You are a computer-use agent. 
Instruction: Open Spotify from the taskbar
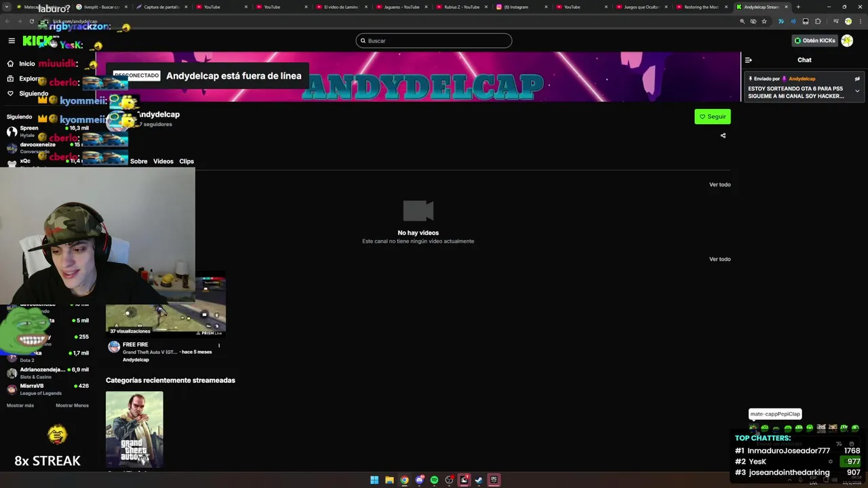434,480
